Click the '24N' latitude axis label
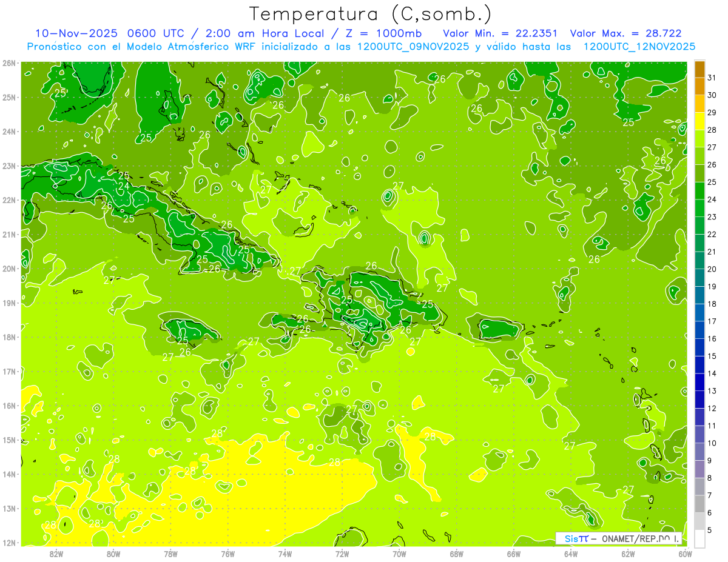728x562 pixels. pyautogui.click(x=9, y=132)
